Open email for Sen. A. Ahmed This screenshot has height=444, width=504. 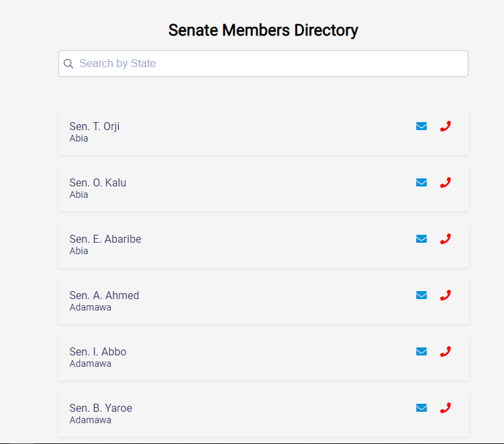pos(421,295)
